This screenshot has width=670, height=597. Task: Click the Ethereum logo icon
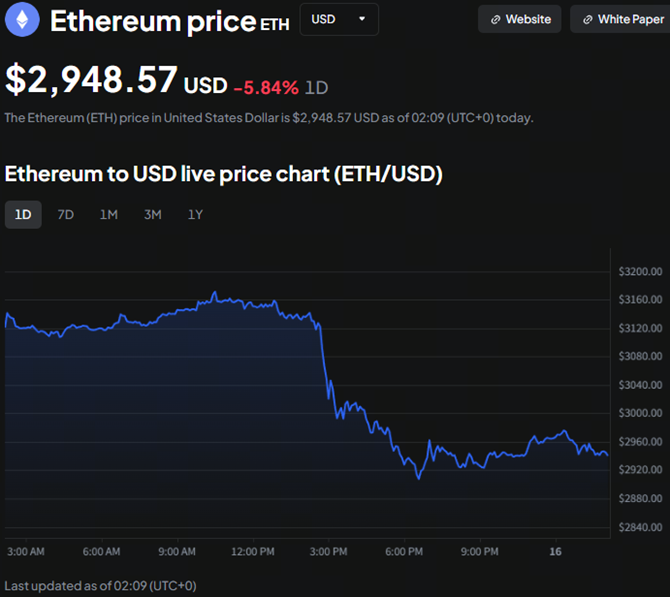tap(22, 19)
